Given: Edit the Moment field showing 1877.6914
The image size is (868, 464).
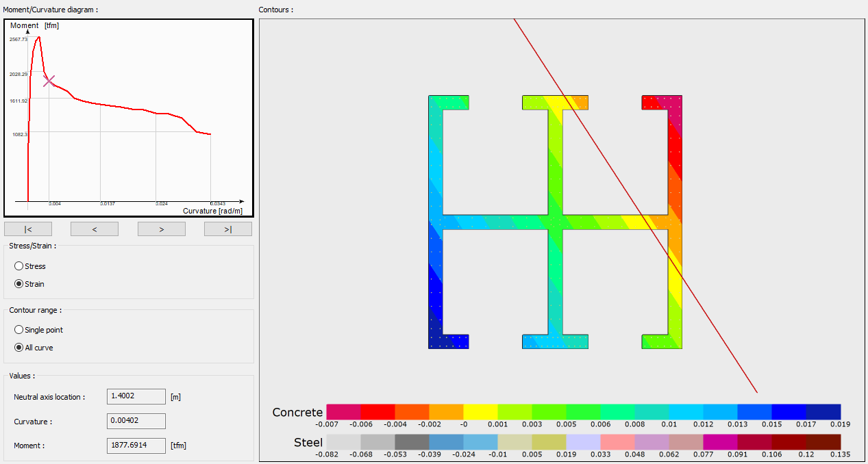Looking at the screenshot, I should pyautogui.click(x=135, y=445).
